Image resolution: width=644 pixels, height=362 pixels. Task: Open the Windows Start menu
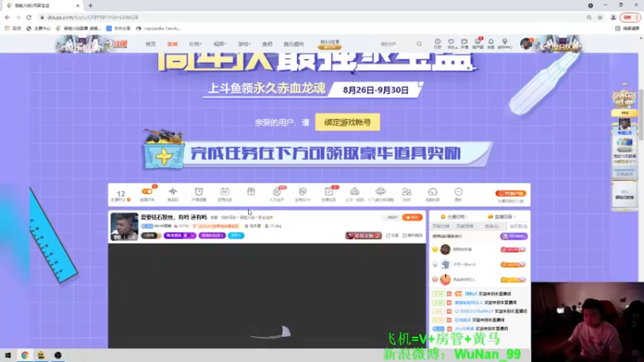pos(8,355)
